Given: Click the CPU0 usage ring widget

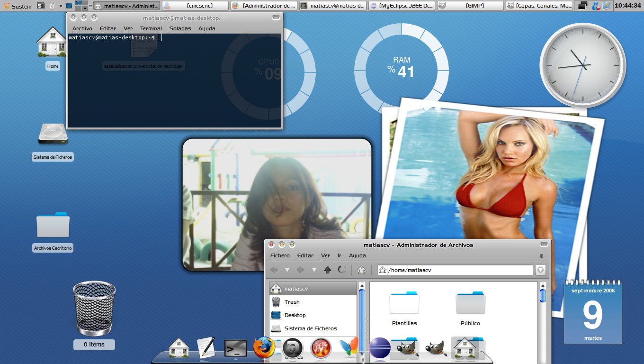Looking at the screenshot, I should [268, 72].
